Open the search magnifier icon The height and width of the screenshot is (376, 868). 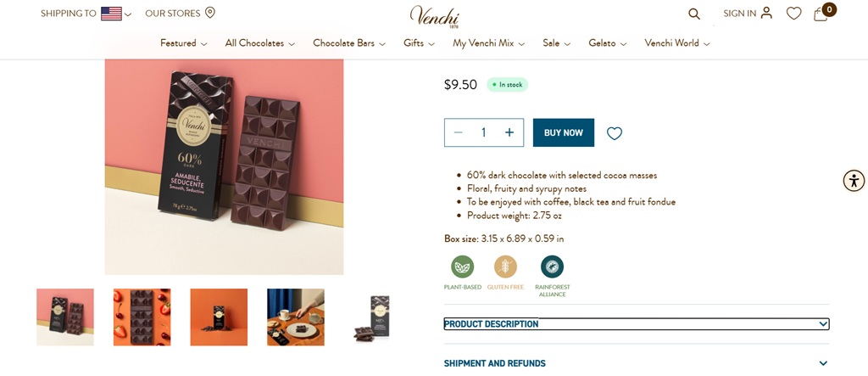[x=694, y=14]
